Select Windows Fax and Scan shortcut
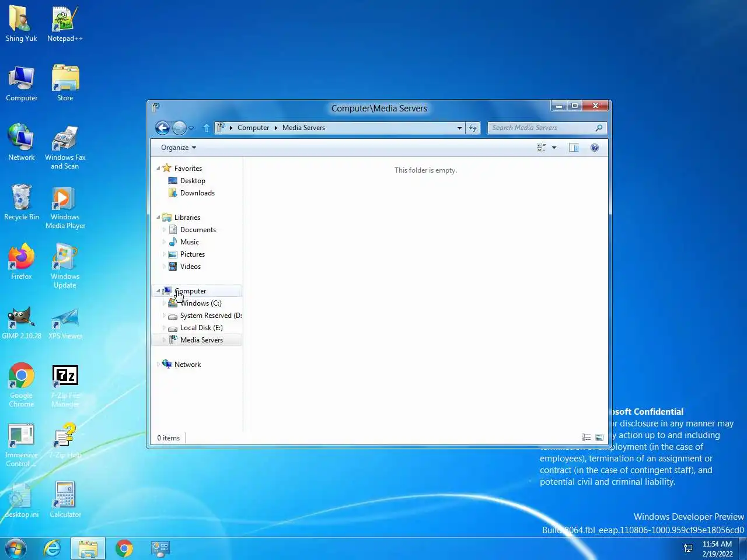 click(x=65, y=147)
